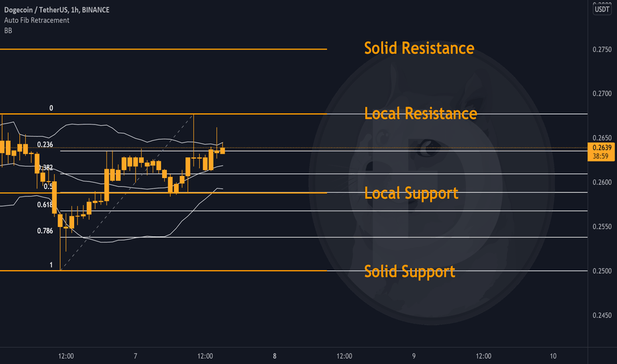Select the Auto Fib Retracement indicator label

(36, 20)
